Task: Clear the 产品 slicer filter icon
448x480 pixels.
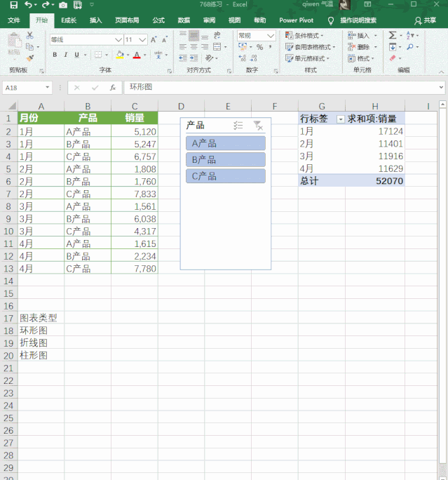Action: click(x=259, y=126)
